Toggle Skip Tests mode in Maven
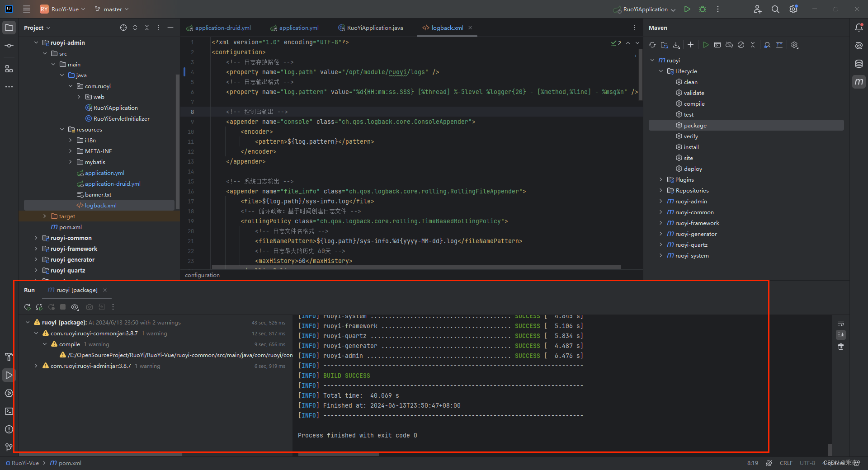This screenshot has width=868, height=470. click(x=741, y=45)
